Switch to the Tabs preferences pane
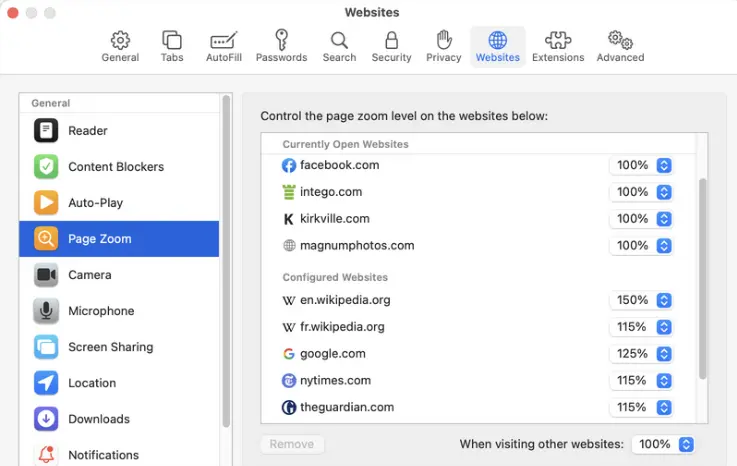The width and height of the screenshot is (737, 466). click(171, 46)
